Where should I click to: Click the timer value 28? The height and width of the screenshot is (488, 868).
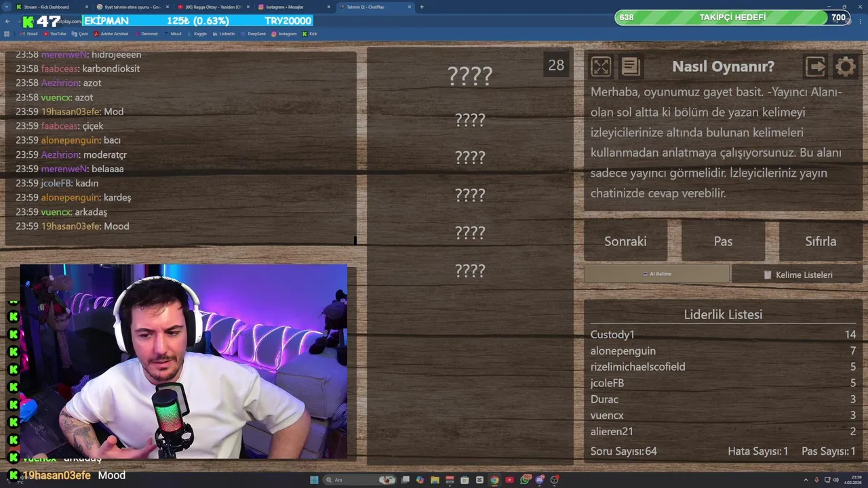point(556,65)
